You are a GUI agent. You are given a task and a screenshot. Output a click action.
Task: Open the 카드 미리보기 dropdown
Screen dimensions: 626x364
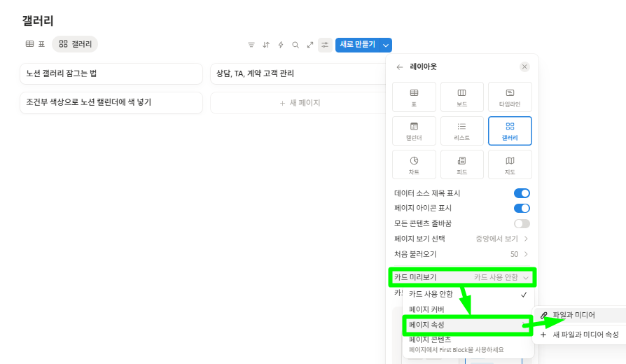point(462,277)
